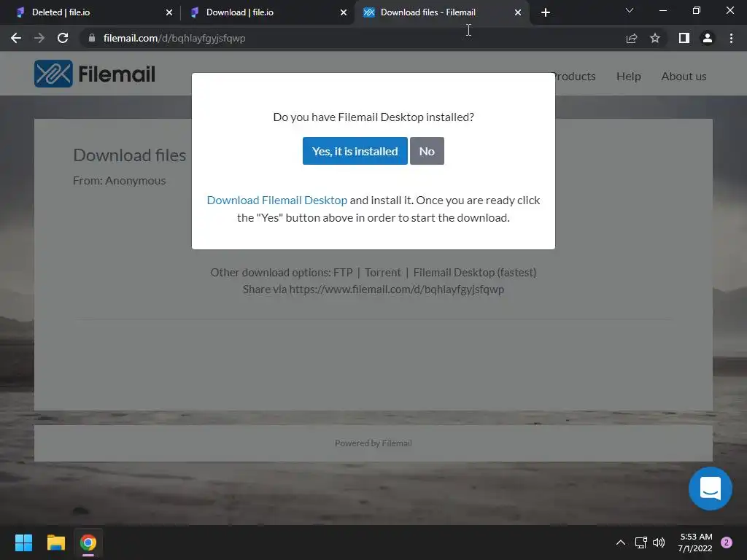
Task: Open Chrome side panel icon
Action: click(684, 38)
